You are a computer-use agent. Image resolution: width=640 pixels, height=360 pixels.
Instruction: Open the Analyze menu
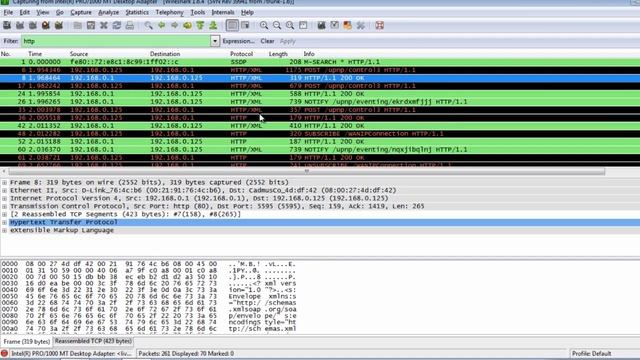point(109,12)
